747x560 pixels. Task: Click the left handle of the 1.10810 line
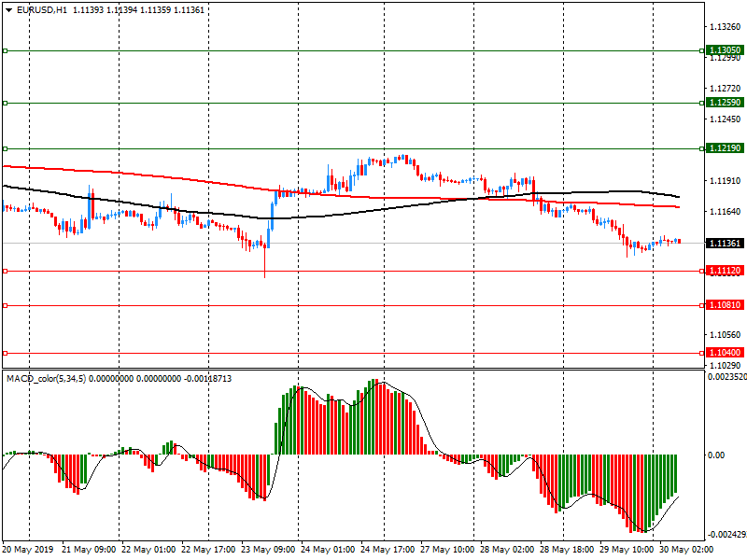[5, 305]
